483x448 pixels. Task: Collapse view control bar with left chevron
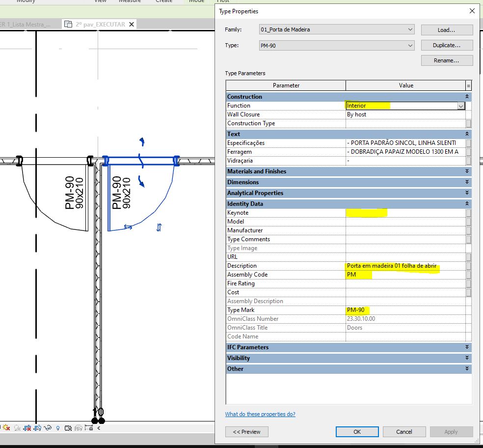pos(99,428)
